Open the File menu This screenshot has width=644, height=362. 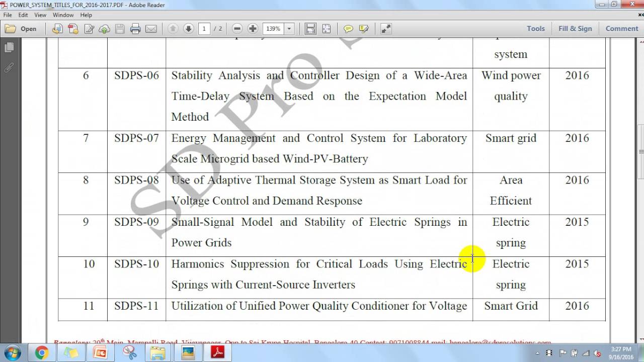8,15
